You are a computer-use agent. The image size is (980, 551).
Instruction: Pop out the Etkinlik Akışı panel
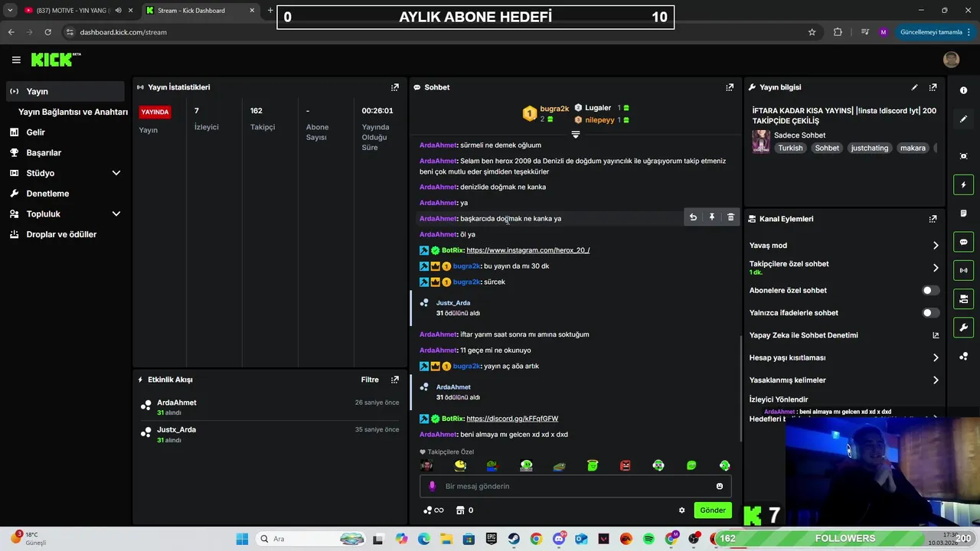[x=395, y=380]
